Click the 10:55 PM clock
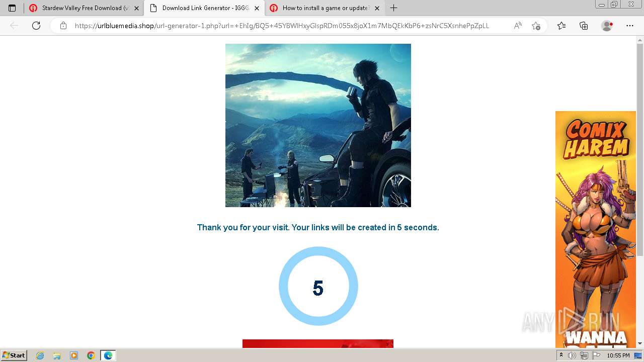This screenshot has width=644, height=362. click(x=618, y=355)
